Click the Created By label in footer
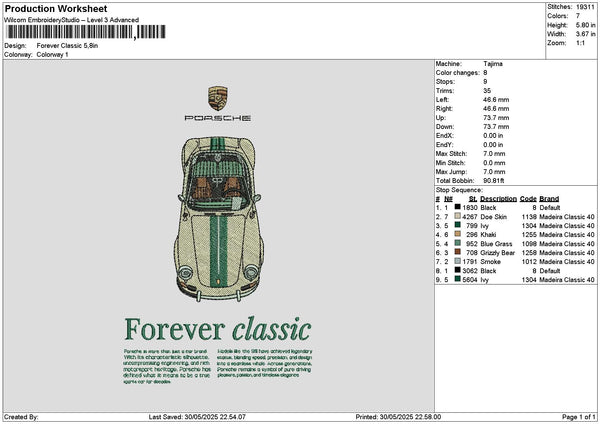 [21, 417]
